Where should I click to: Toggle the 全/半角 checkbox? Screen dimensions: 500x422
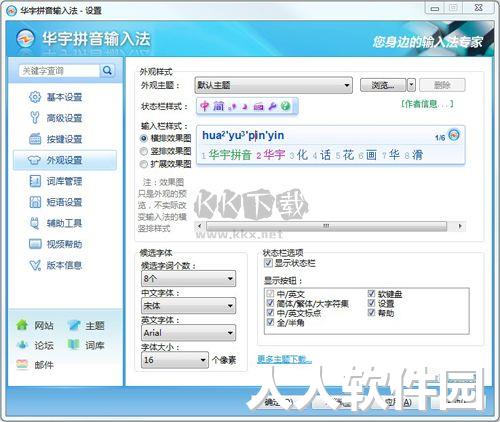pos(270,322)
